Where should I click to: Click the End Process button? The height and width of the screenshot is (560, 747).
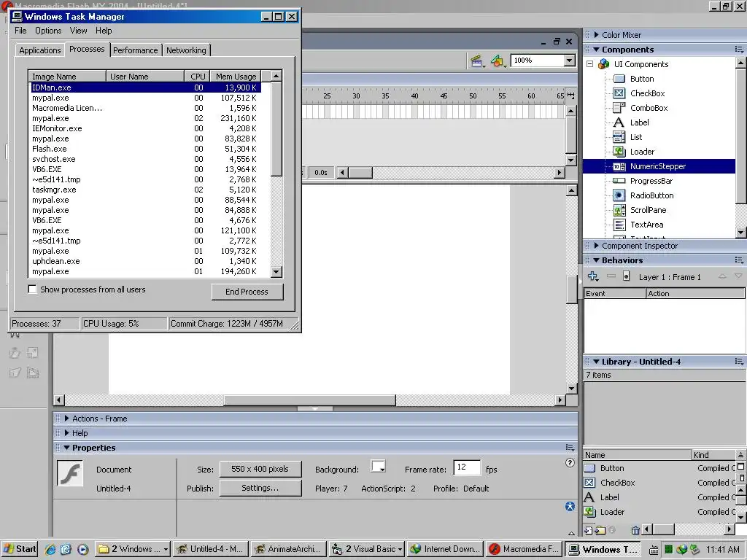coord(247,292)
